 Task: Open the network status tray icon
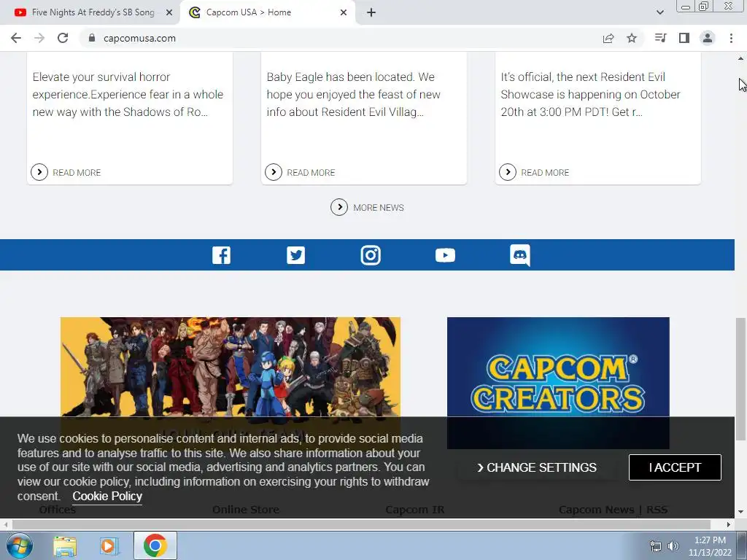(656, 546)
